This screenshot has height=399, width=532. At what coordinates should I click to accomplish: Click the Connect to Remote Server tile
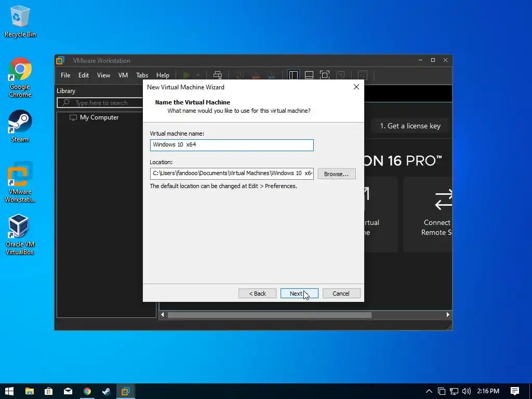(428, 215)
